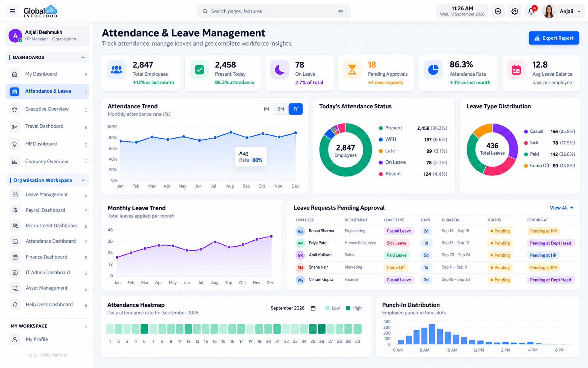Screen dimensions: 588x368
Task: Click the IT Admin Dashboard gear icon
Action: 15,273
